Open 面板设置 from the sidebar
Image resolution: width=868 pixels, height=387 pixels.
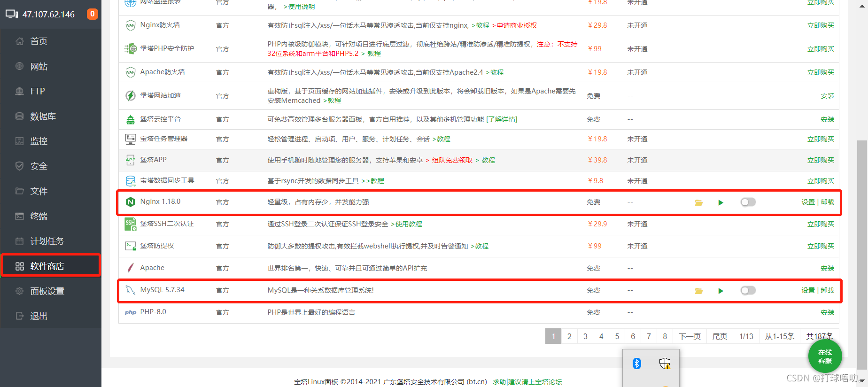pos(47,291)
